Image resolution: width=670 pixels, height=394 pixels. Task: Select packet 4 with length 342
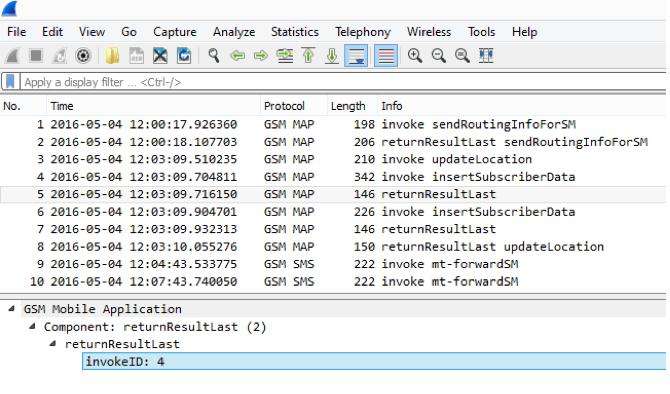tap(333, 177)
